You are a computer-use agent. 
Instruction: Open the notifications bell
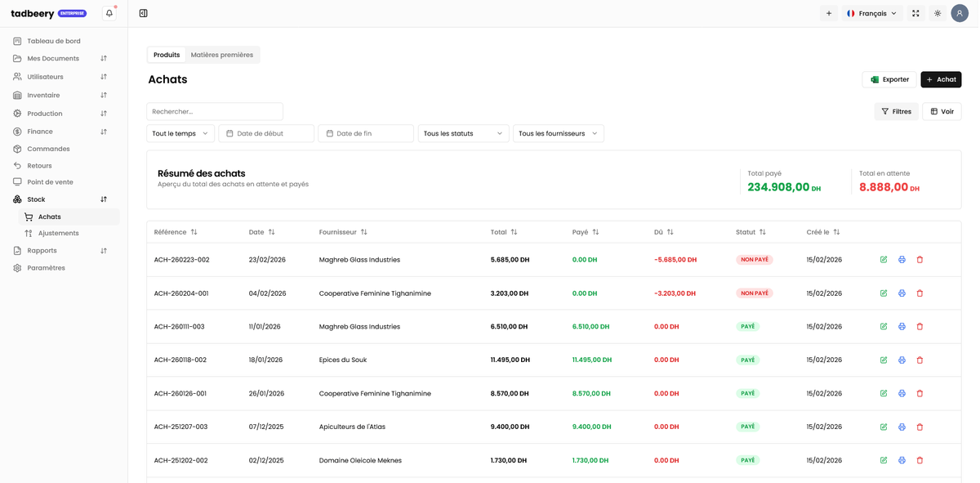pyautogui.click(x=109, y=13)
